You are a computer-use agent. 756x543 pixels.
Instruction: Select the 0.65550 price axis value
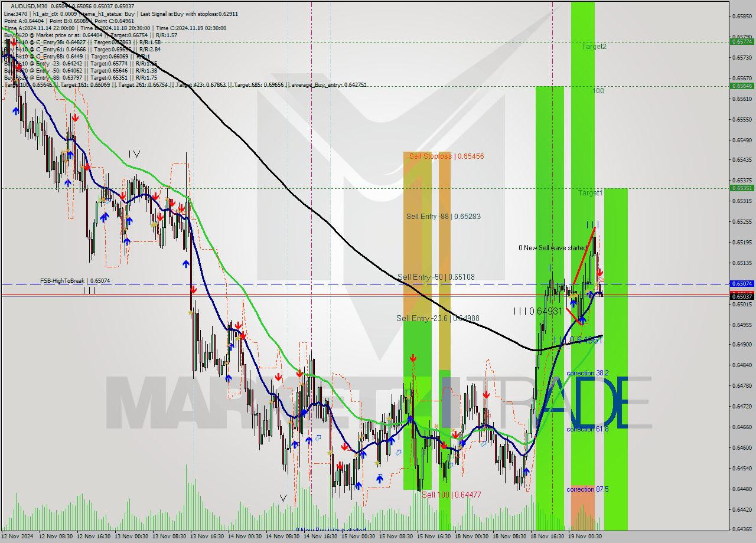tap(742, 119)
